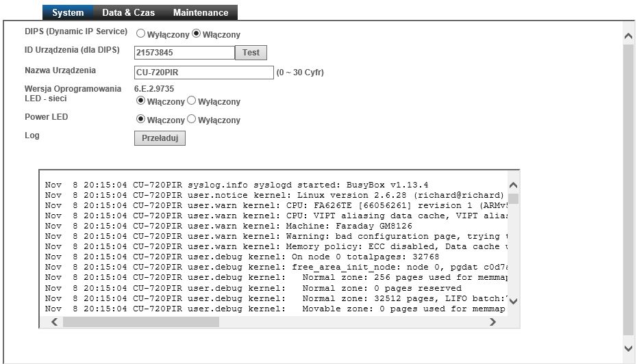Click the Test button for device ID
The width and height of the screenshot is (637, 364).
[x=251, y=53]
